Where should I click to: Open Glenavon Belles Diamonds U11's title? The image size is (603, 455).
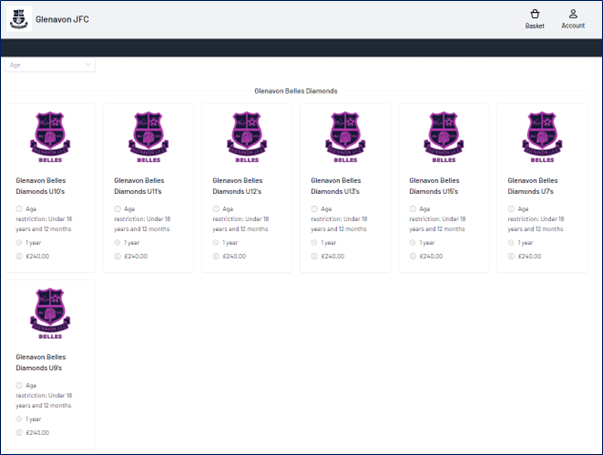(x=139, y=186)
